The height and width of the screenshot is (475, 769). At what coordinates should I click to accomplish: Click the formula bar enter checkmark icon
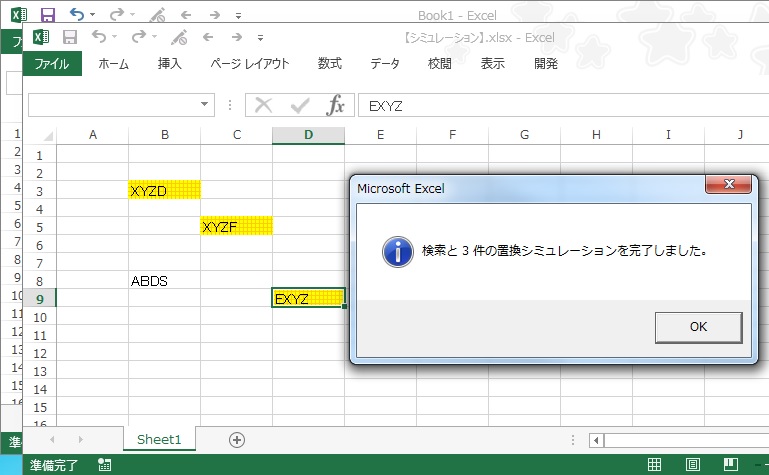pos(300,106)
